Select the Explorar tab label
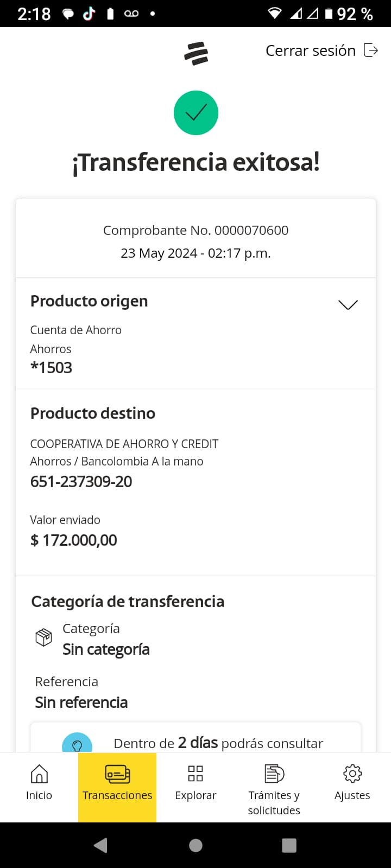Screen dimensions: 391x868 click(195, 795)
